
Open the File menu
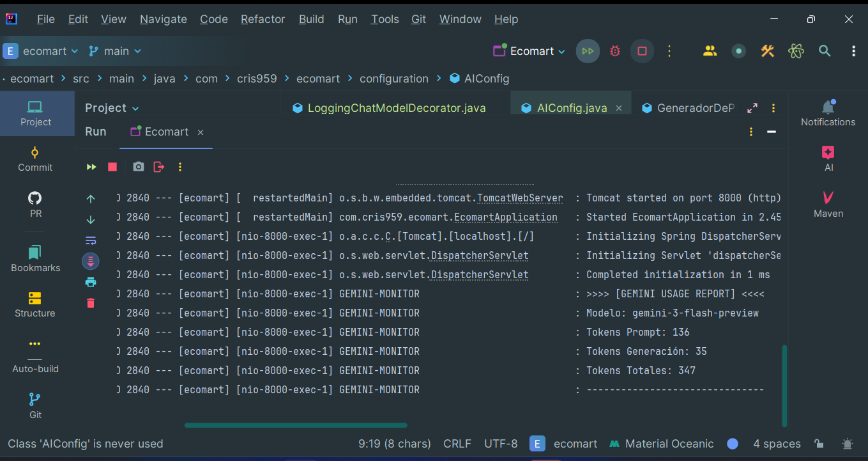46,19
